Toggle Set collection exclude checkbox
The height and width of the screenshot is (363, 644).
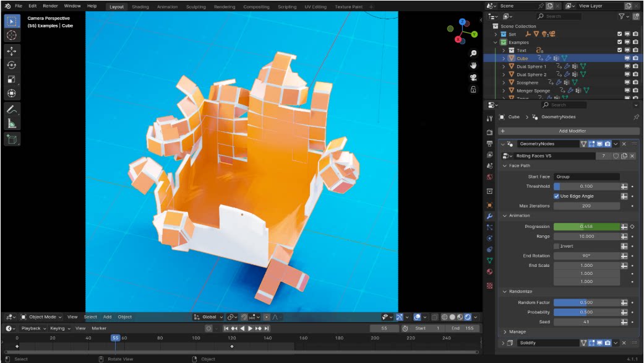pyautogui.click(x=620, y=34)
